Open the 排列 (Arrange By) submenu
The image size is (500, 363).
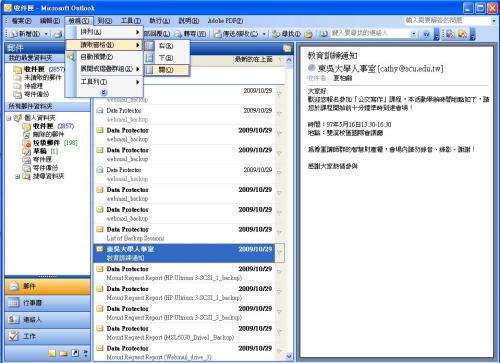click(x=104, y=32)
